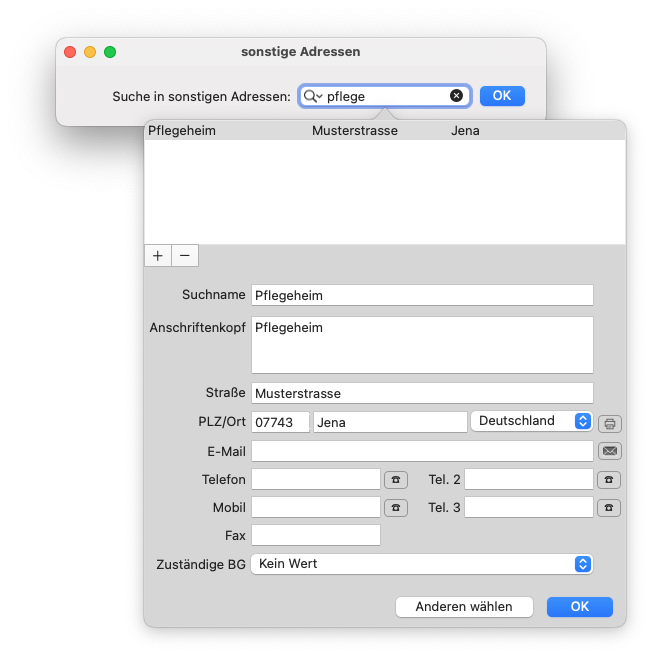Screen dimensions: 662x667
Task: Click the Anderen wählen button
Action: coord(464,607)
